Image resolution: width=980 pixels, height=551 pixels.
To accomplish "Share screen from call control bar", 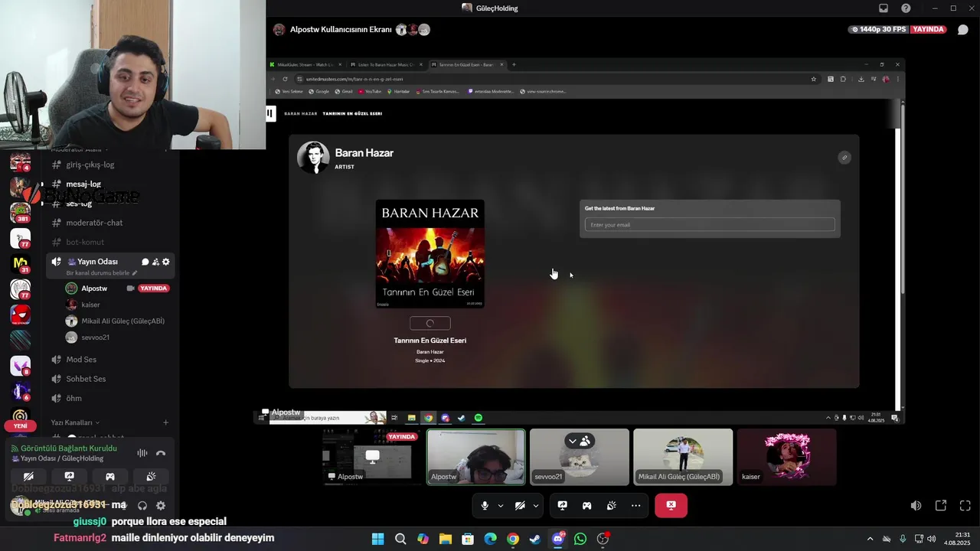I will (x=562, y=505).
